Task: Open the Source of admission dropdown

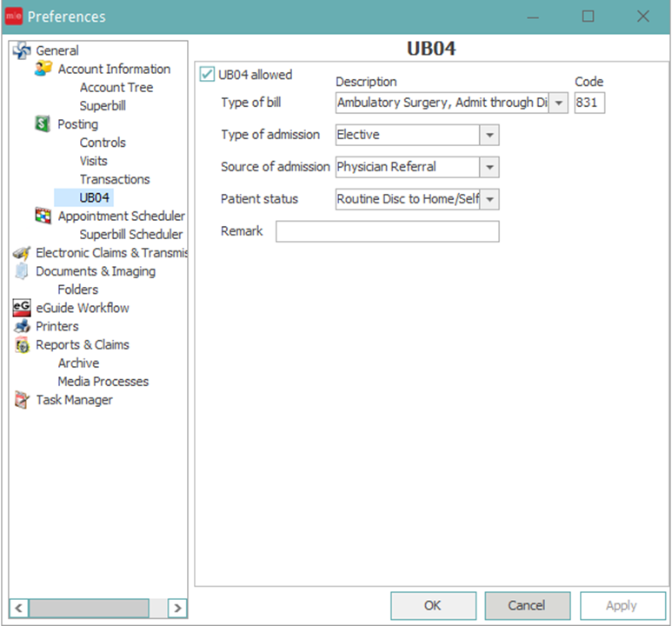Action: (x=489, y=167)
